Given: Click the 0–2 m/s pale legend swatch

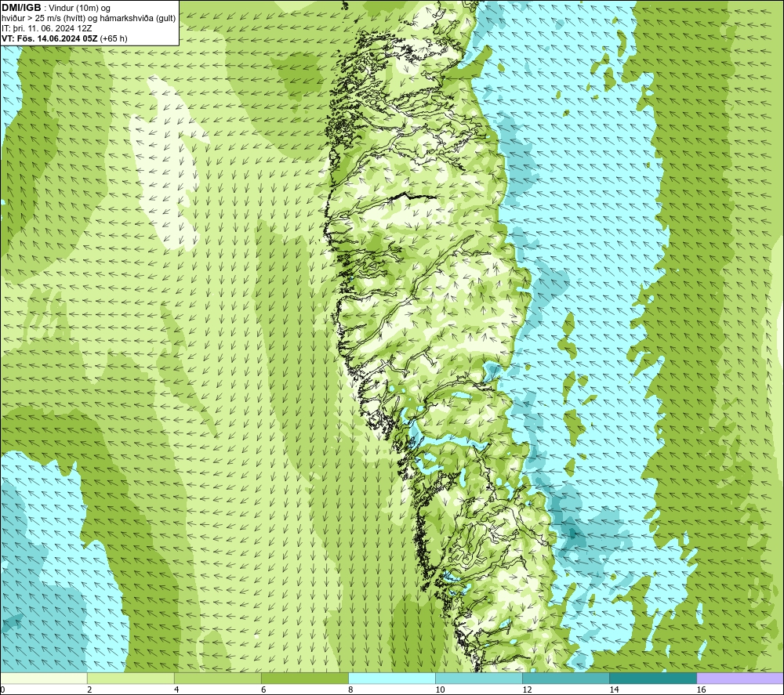Looking at the screenshot, I should coord(43,678).
